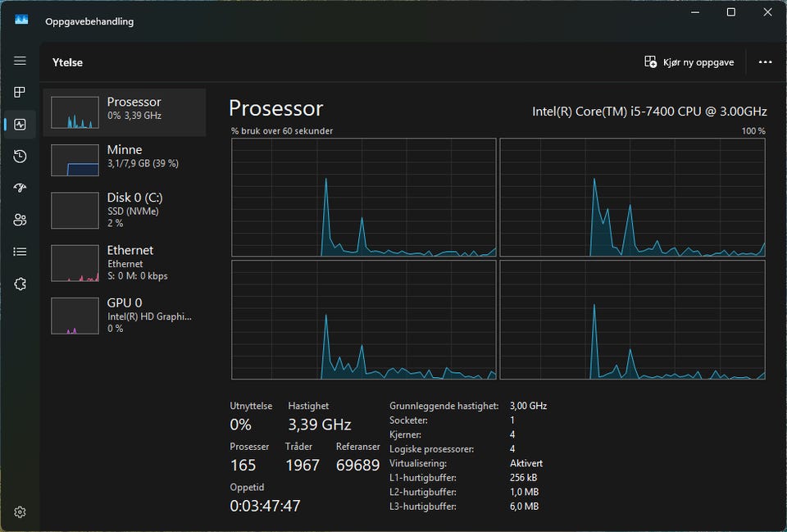Open the three-dot more options menu
Viewport: 787px width, 532px height.
765,62
